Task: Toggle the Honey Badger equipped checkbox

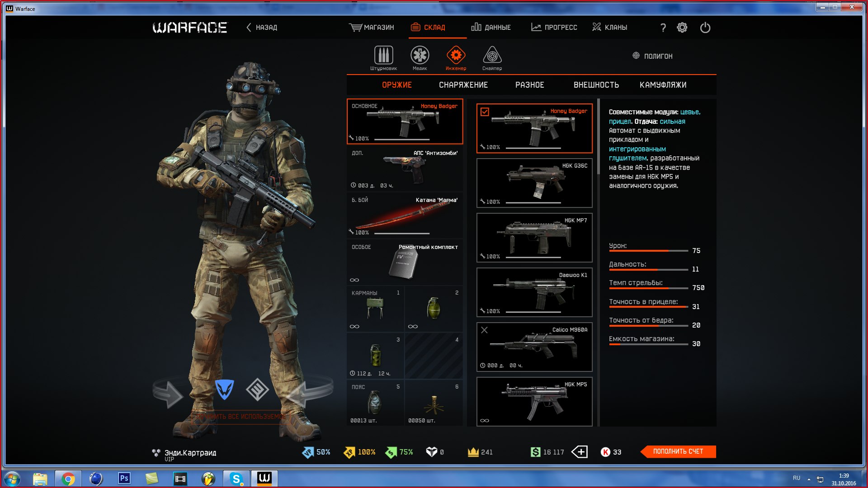Action: tap(485, 112)
